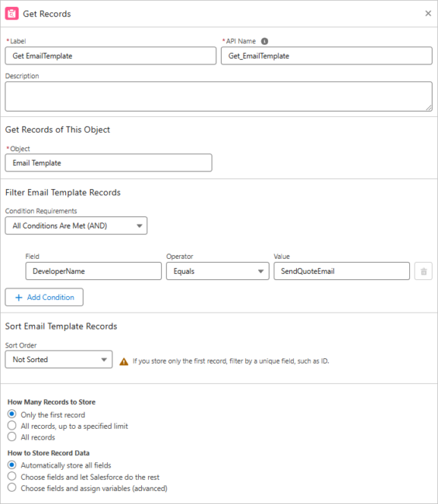Open Condition Requirements dropdown
Image resolution: width=438 pixels, height=504 pixels.
click(76, 226)
